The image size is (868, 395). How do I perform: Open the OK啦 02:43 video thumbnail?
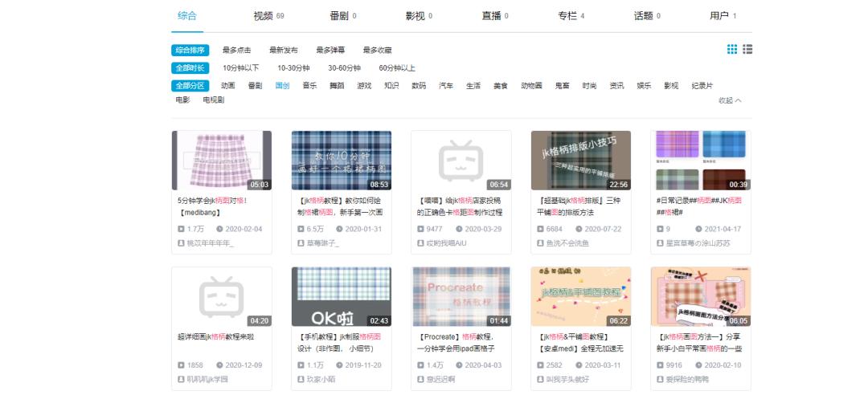342,296
